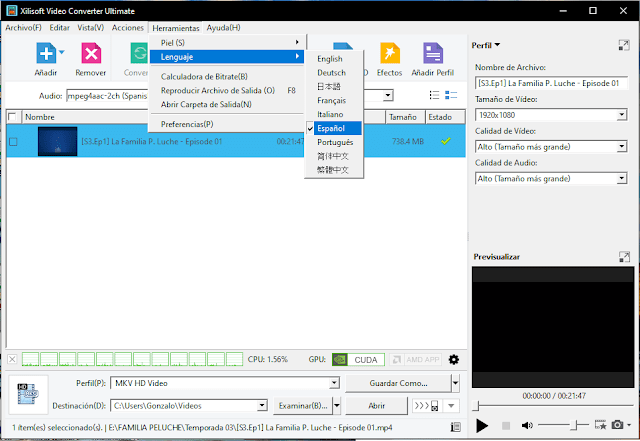Click the MKV HD profile format icon
The height and width of the screenshot is (441, 640).
click(28, 394)
